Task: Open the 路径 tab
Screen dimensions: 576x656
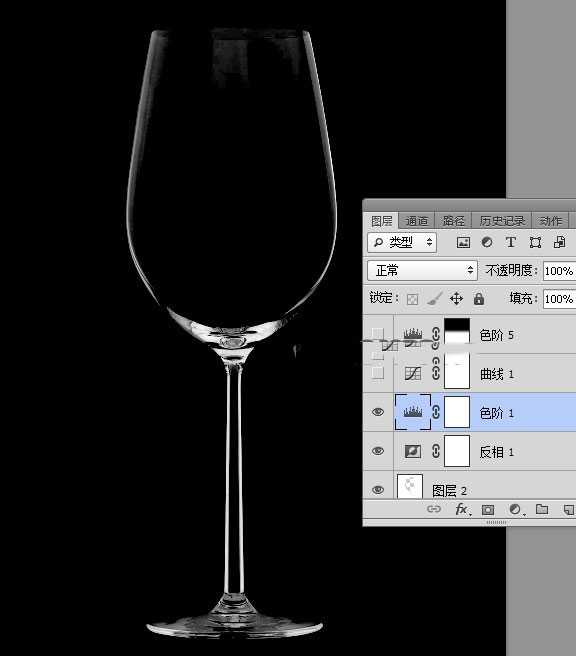Action: pyautogui.click(x=454, y=221)
